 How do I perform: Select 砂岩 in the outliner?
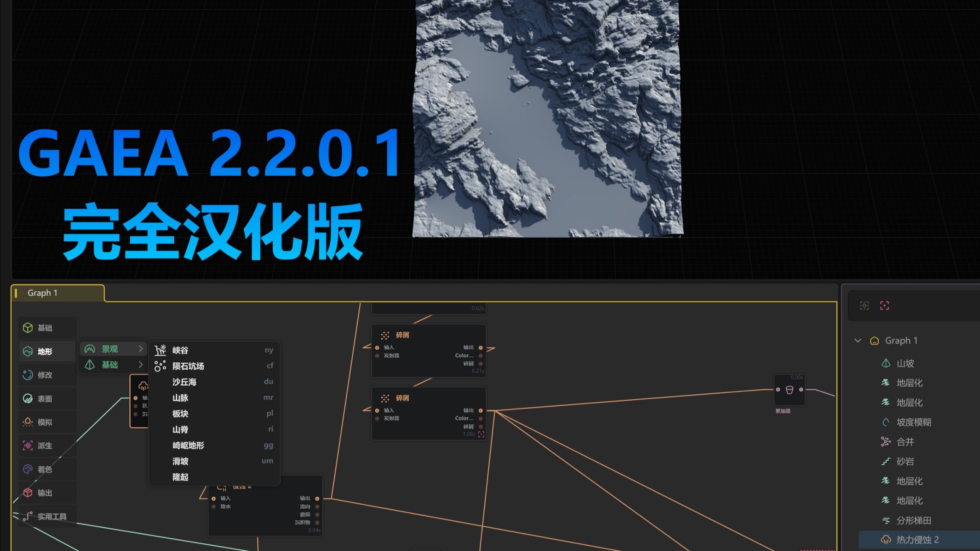point(905,461)
